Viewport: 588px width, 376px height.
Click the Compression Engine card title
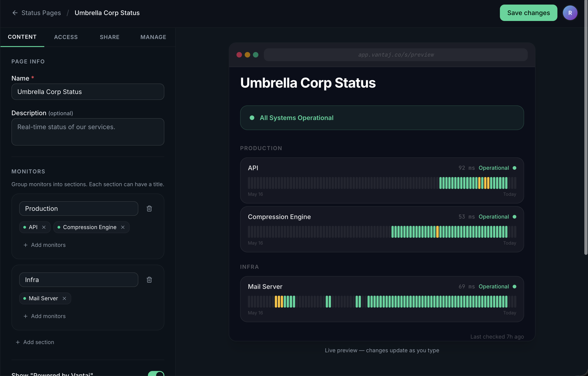279,217
